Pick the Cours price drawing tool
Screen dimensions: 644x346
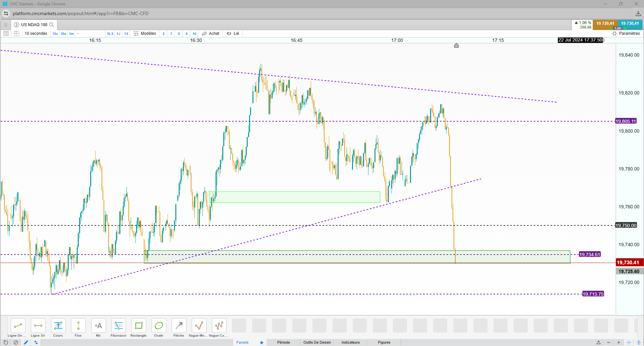click(x=58, y=326)
